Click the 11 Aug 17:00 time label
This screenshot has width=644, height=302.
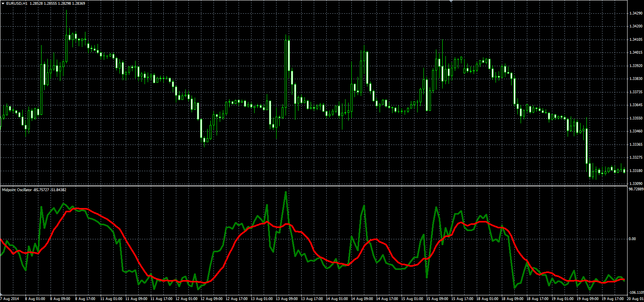(x=161, y=299)
